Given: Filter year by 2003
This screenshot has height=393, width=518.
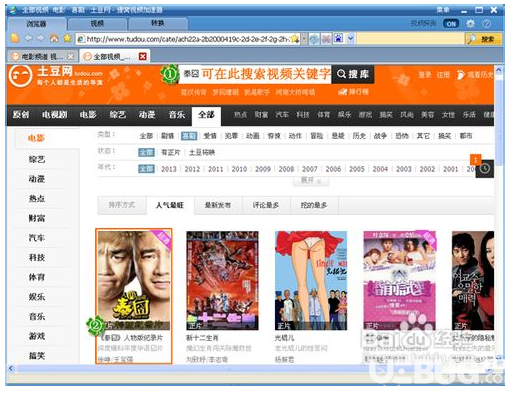Looking at the screenshot, I should coord(403,169).
